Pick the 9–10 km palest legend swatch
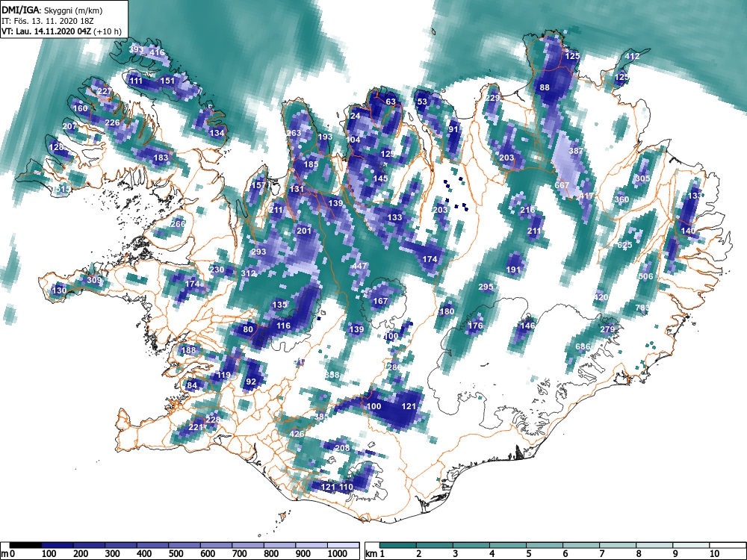This screenshot has width=747, height=560. click(691, 545)
